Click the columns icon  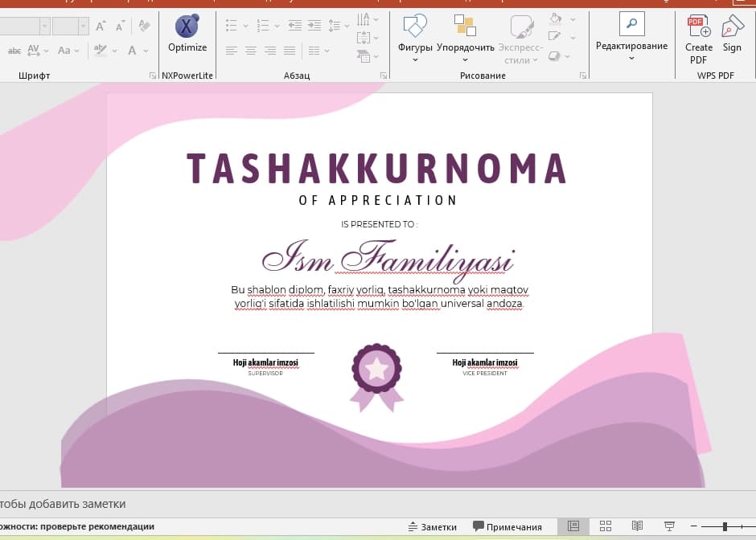314,51
